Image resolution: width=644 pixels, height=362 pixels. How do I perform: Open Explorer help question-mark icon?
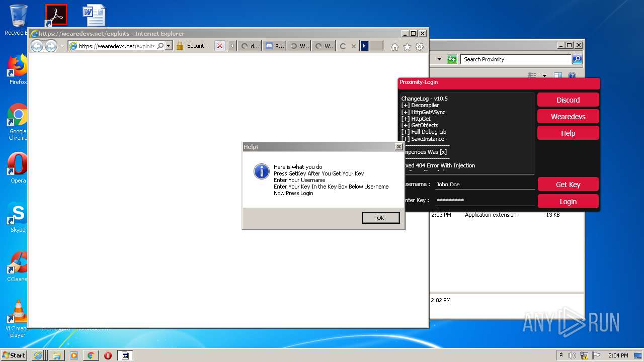pos(572,76)
